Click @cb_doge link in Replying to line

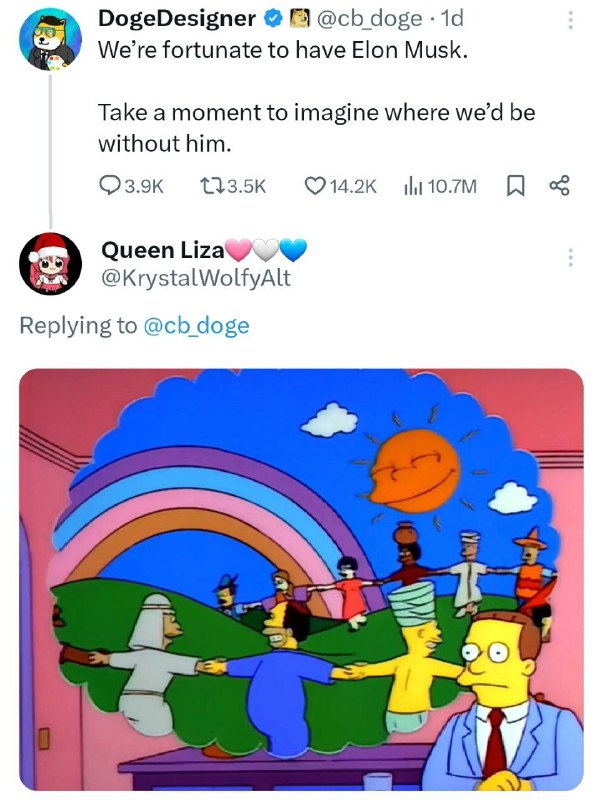coord(197,326)
